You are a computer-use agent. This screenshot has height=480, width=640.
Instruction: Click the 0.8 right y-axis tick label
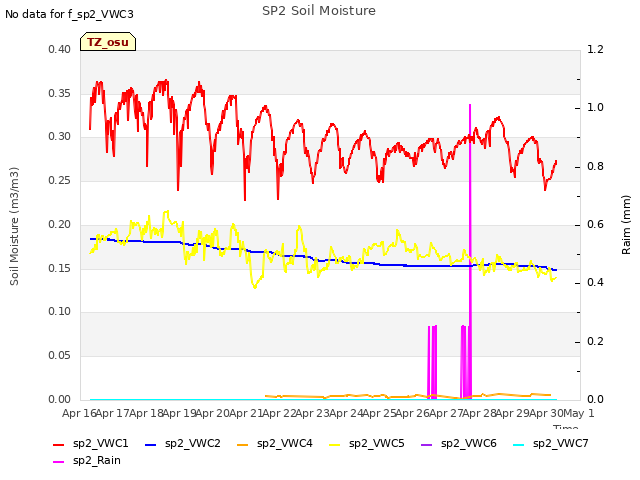pyautogui.click(x=595, y=167)
